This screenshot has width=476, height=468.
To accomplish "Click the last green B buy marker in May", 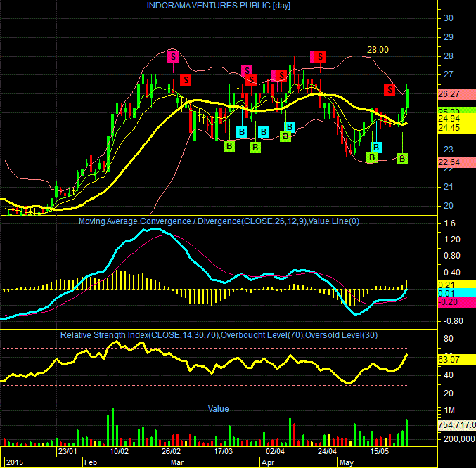I will 402,159.
